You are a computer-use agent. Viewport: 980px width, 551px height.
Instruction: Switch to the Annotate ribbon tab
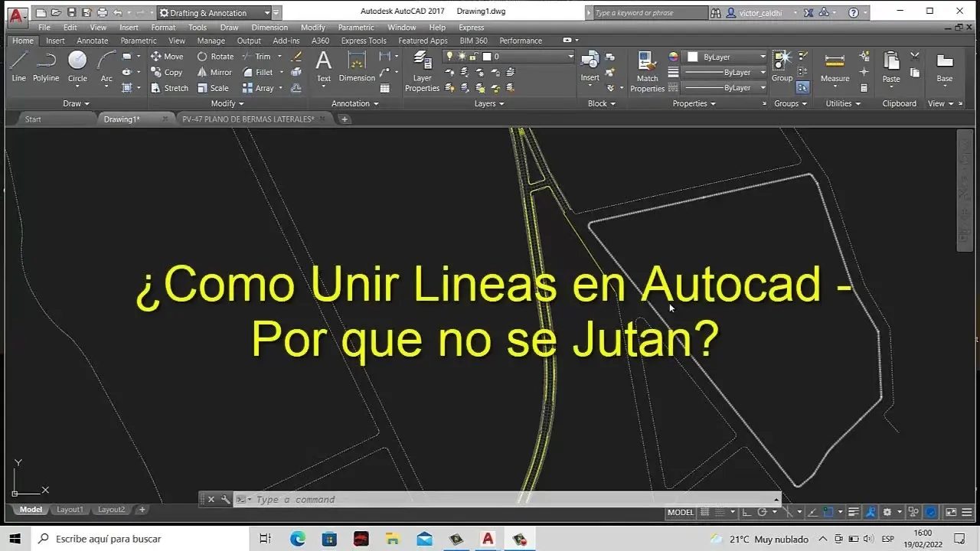[92, 41]
